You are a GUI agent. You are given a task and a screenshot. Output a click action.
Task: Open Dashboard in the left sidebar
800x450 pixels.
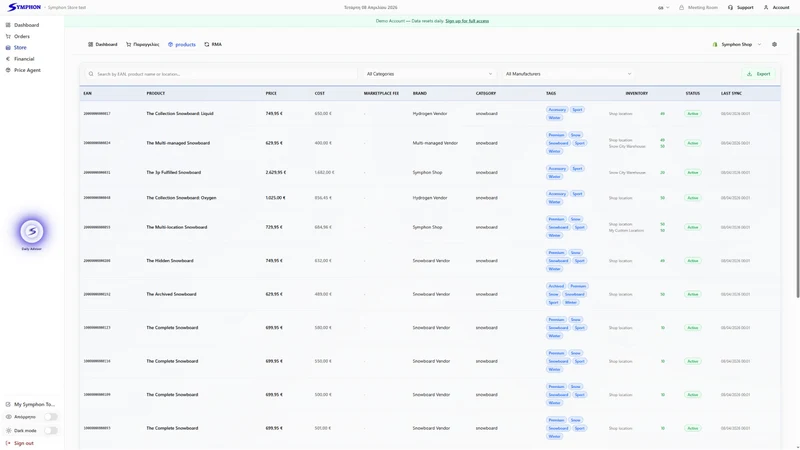[26, 25]
